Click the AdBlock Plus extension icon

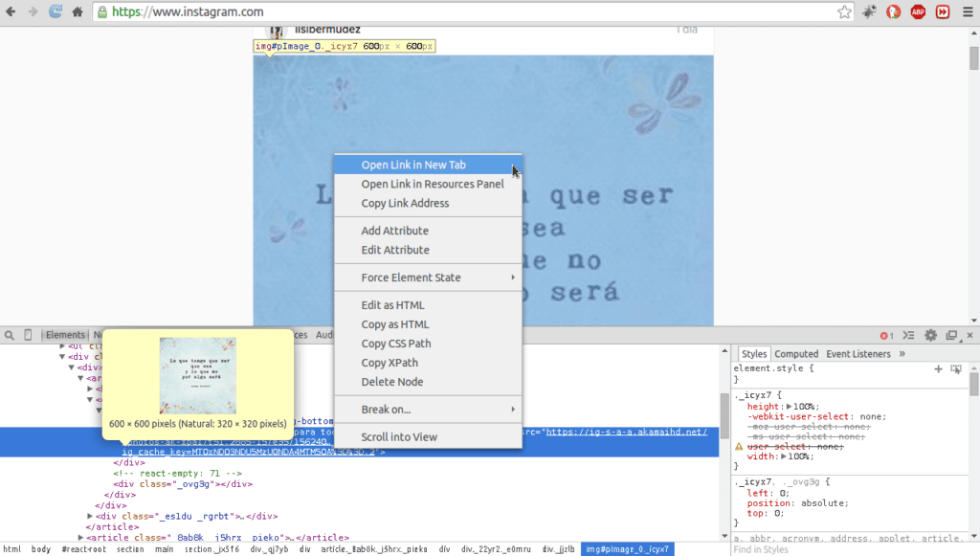(918, 12)
